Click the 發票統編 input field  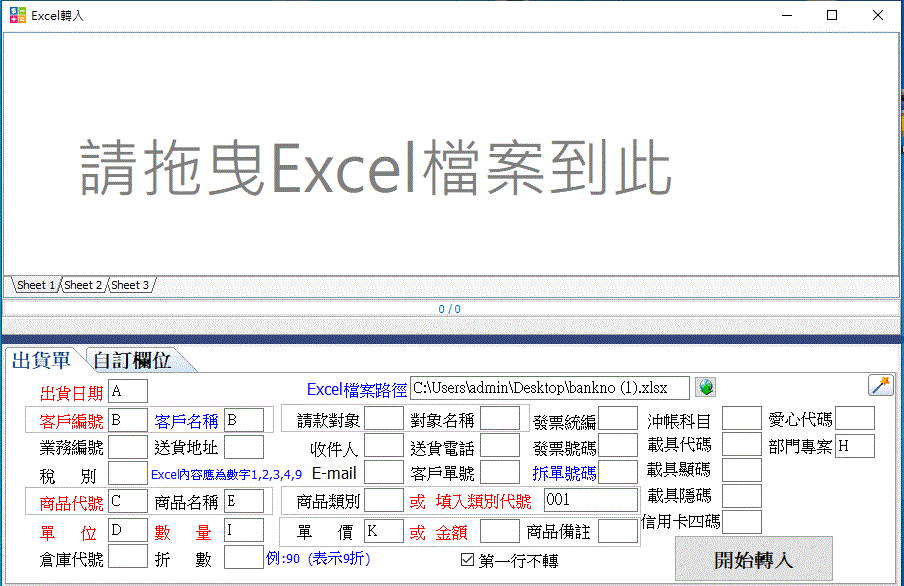pos(618,419)
